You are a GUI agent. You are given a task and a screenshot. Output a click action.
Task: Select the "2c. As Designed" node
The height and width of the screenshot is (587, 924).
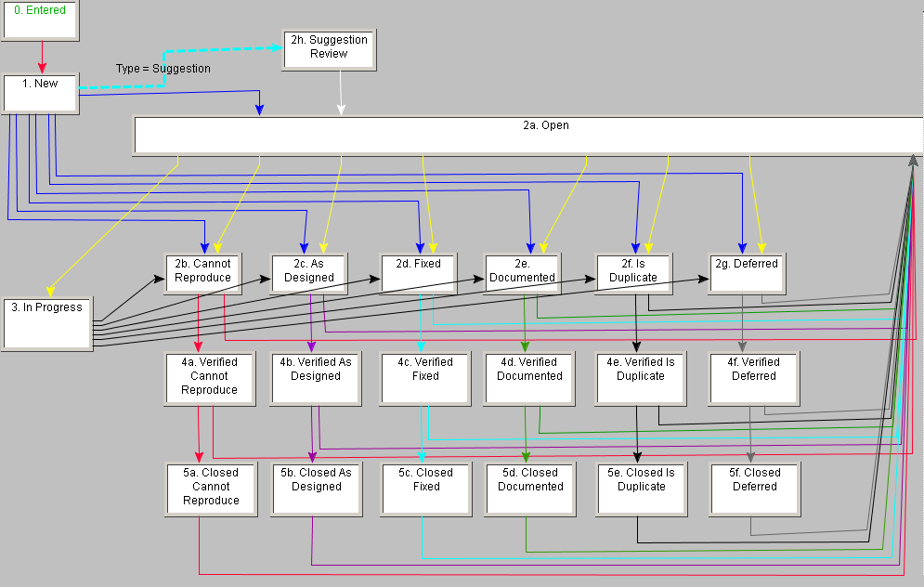(x=308, y=272)
